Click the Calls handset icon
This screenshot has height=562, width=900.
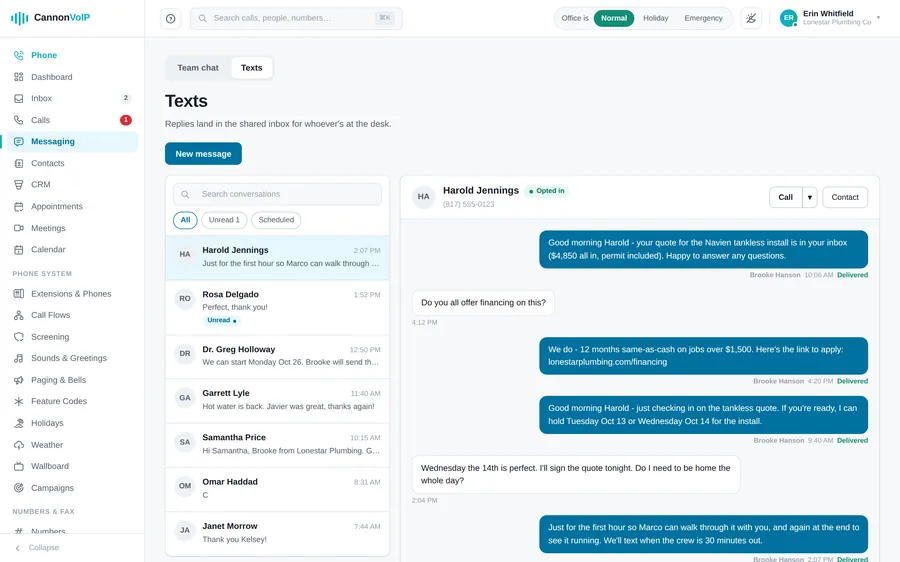(x=19, y=120)
